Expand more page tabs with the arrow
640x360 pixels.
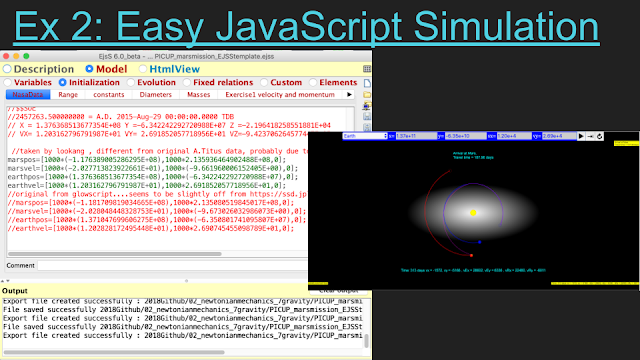pyautogui.click(x=349, y=95)
